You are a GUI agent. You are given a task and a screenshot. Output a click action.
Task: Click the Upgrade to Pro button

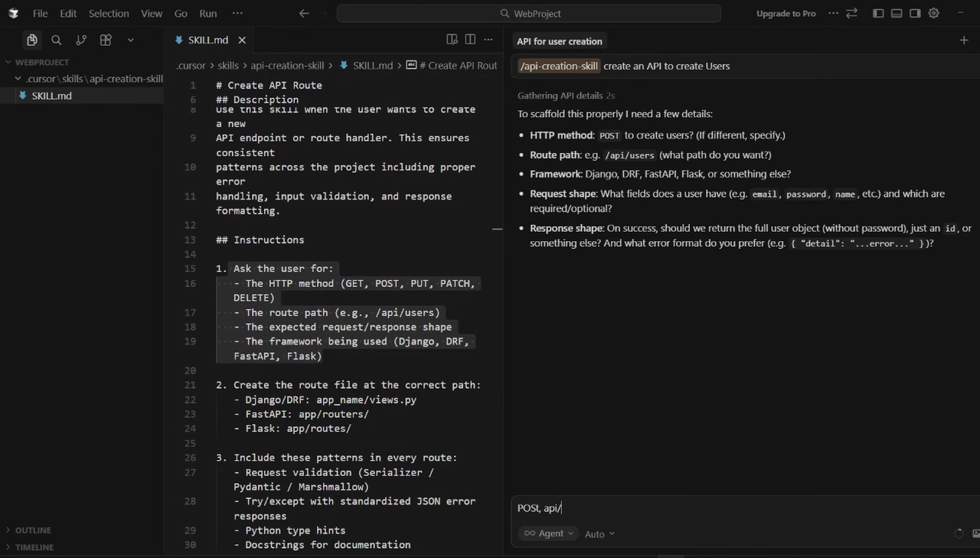(786, 14)
